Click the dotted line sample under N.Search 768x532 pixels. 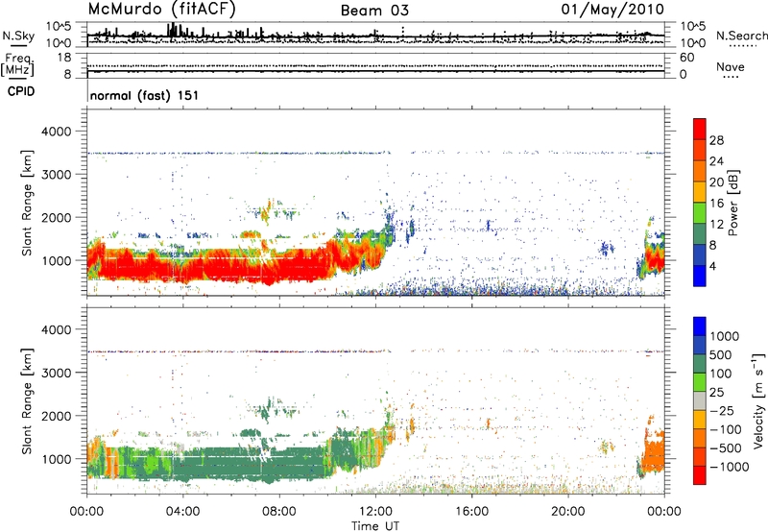click(743, 46)
